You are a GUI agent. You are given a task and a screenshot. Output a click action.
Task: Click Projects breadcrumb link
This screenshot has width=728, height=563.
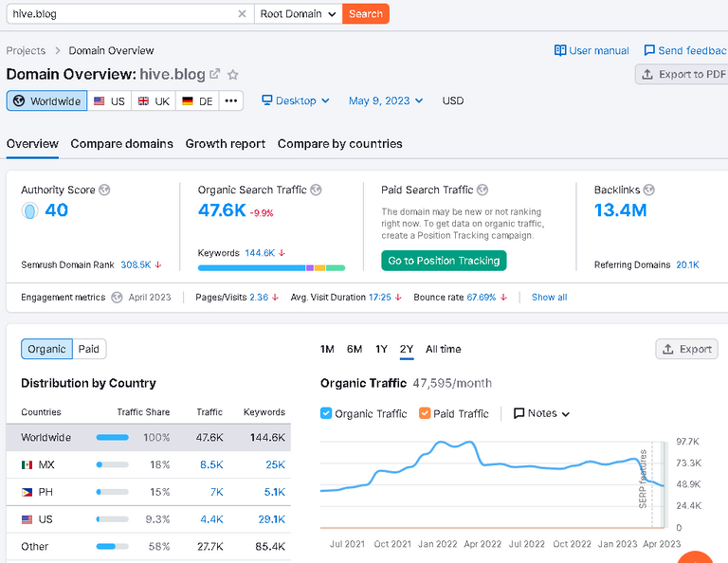26,50
